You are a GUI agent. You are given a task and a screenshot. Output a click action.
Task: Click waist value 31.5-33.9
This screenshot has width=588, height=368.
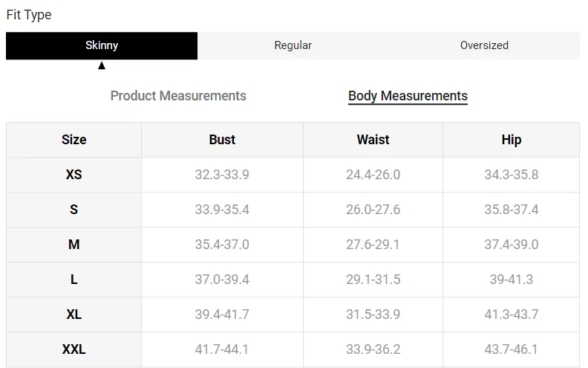373,314
